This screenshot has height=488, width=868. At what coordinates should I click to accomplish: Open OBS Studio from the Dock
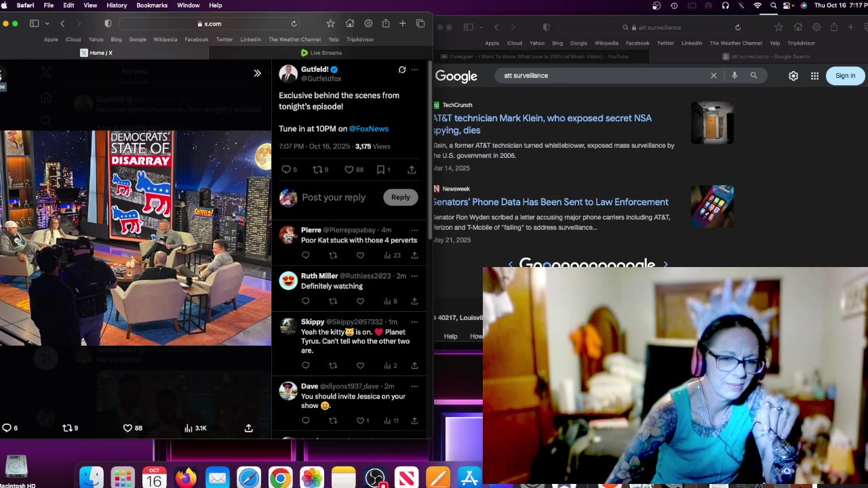click(x=375, y=478)
